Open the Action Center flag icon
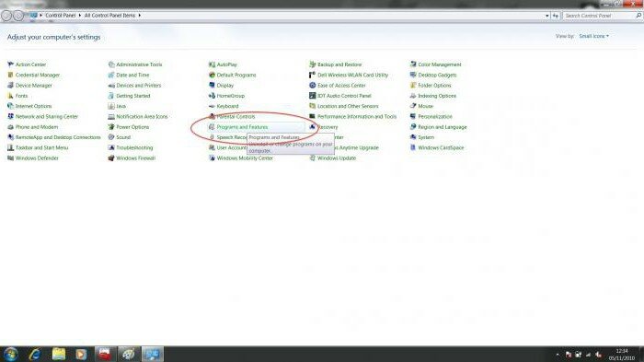This screenshot has width=644, height=362. (x=11, y=64)
